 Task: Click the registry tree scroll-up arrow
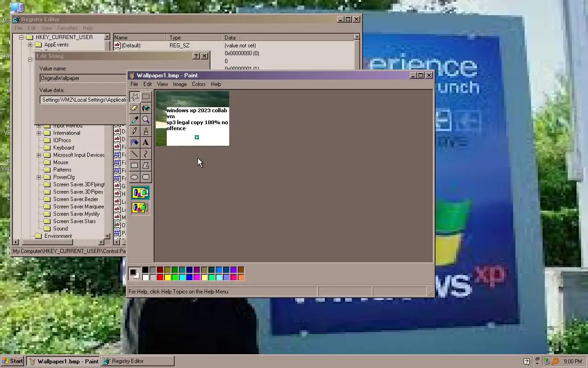click(x=107, y=37)
